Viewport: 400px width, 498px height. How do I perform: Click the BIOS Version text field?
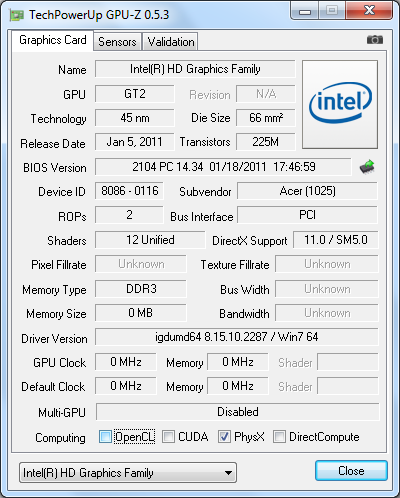coord(223,167)
